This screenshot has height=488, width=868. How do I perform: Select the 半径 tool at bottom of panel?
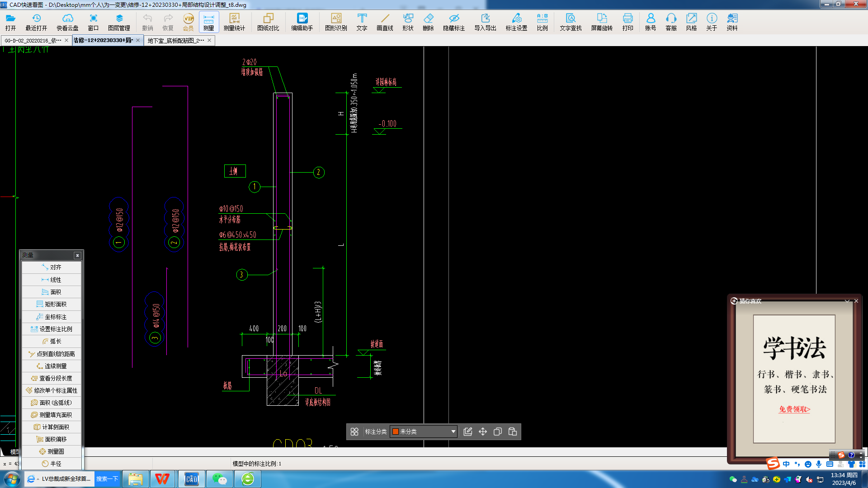[x=51, y=464]
